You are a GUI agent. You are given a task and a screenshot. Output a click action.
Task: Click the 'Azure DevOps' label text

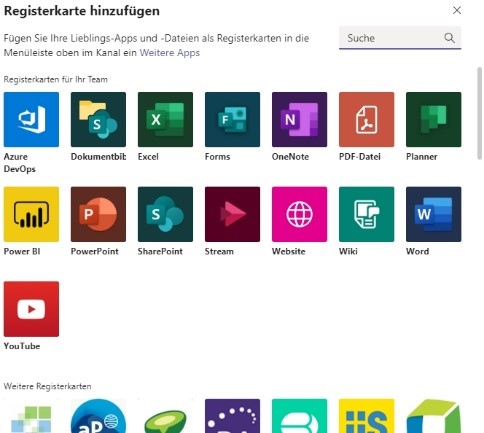coord(20,163)
